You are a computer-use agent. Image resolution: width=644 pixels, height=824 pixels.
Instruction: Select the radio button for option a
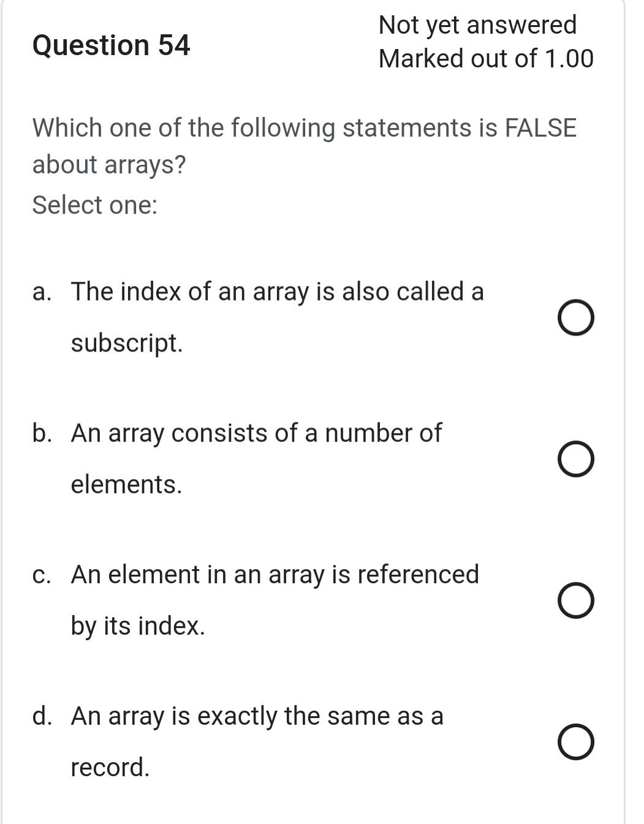coord(577,316)
